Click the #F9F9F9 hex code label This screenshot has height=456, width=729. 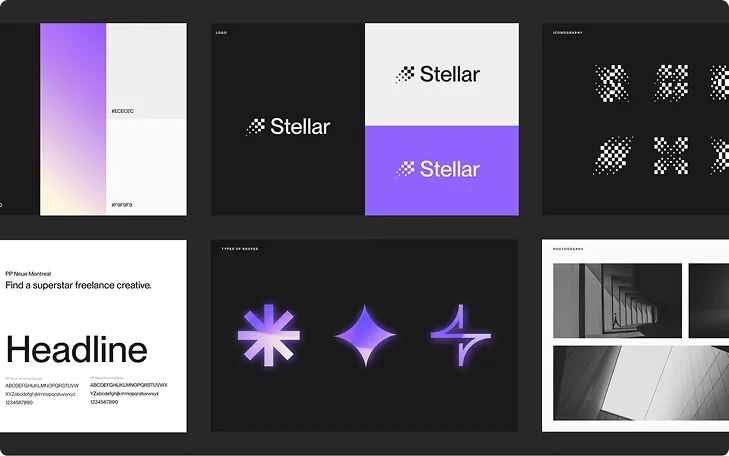[122, 205]
